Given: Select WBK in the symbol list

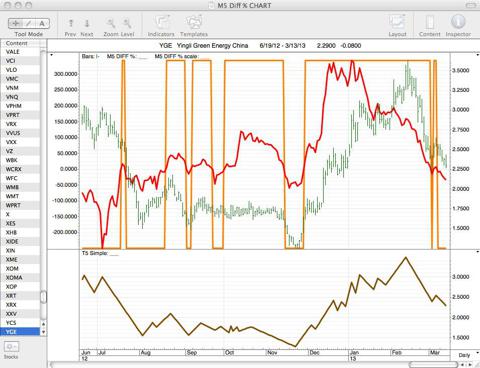Looking at the screenshot, I should (x=20, y=160).
